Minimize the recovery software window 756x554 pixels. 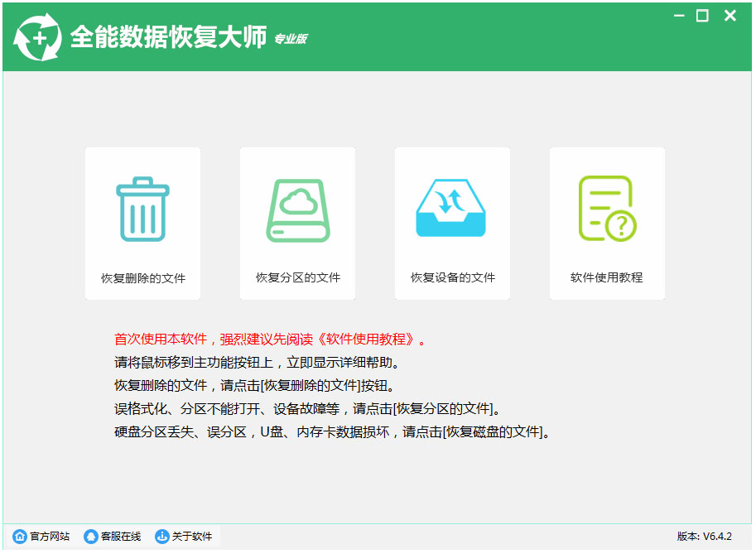click(x=679, y=16)
